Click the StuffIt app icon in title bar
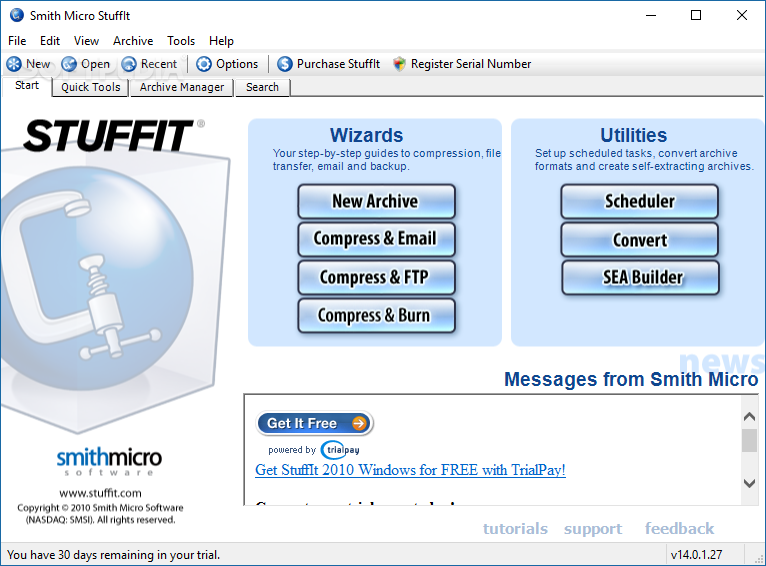The width and height of the screenshot is (766, 566). (17, 15)
